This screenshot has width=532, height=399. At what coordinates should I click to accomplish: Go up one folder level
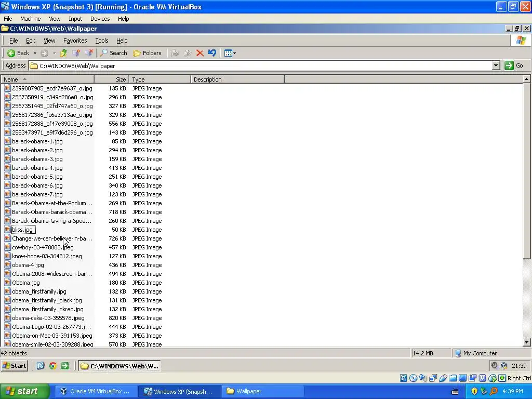click(x=63, y=53)
